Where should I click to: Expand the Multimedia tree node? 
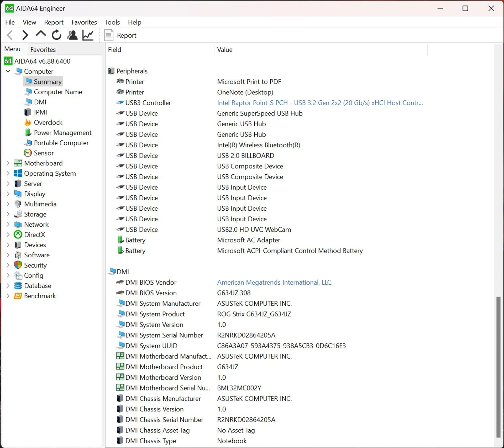tap(8, 204)
